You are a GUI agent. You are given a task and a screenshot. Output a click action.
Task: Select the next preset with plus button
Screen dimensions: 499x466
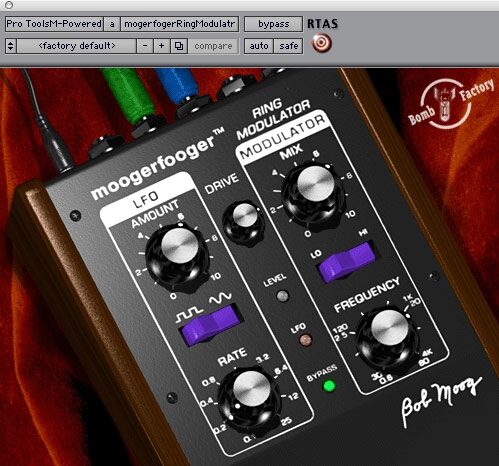click(162, 46)
